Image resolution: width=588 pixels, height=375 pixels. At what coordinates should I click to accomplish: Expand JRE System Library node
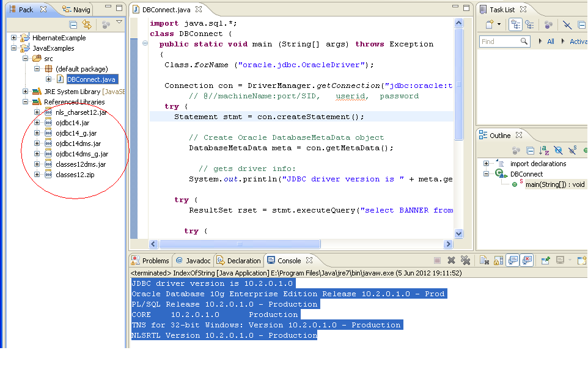coord(25,92)
